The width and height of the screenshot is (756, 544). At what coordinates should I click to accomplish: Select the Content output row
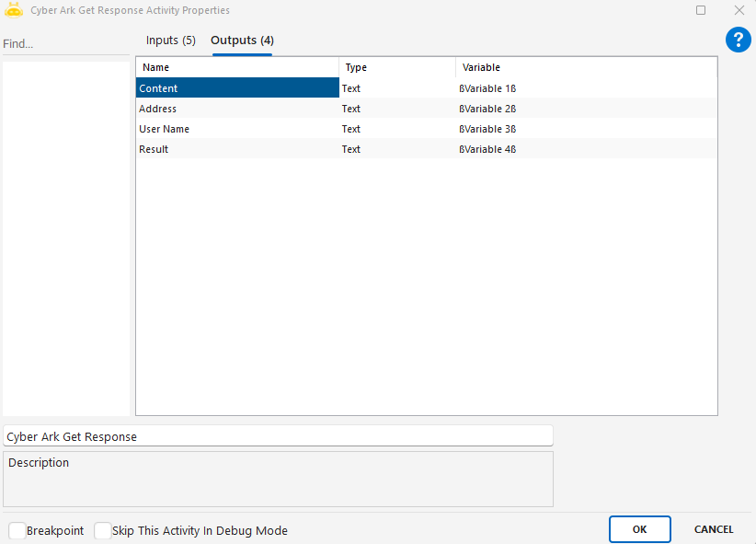point(237,88)
